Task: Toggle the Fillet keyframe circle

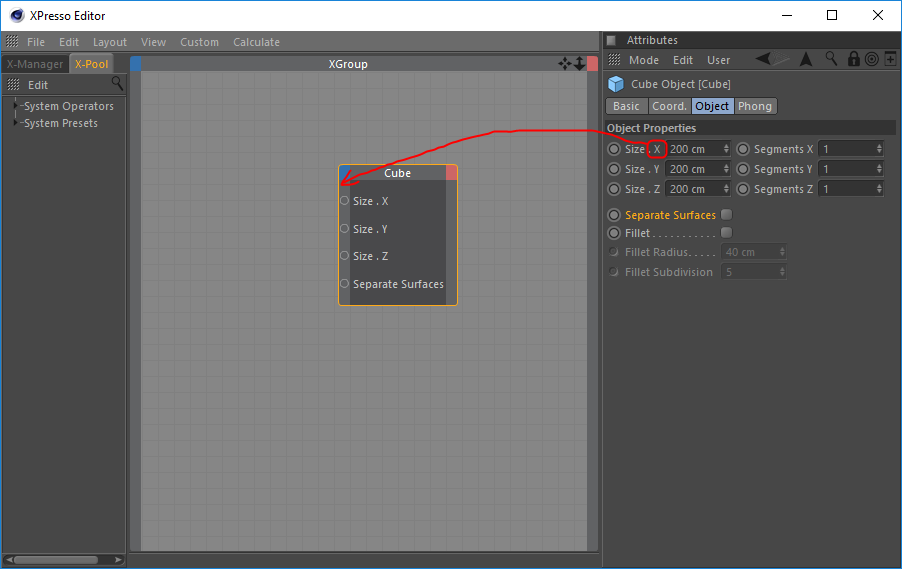Action: [614, 233]
